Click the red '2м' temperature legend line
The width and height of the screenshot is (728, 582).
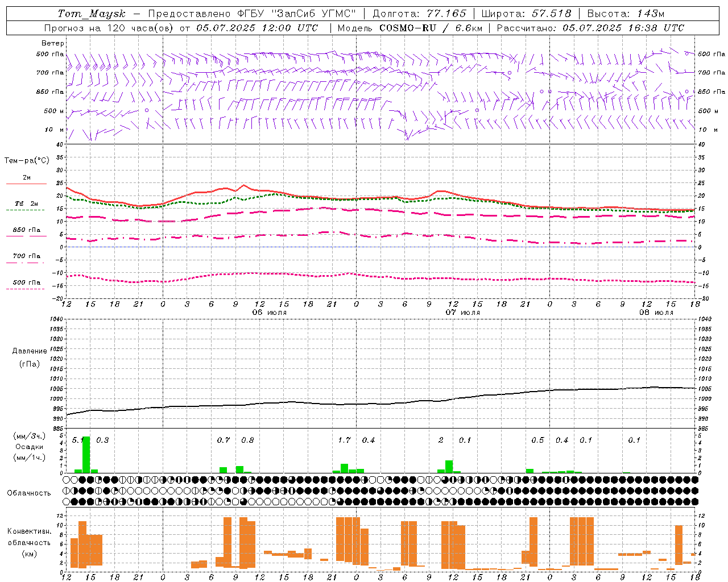click(26, 184)
